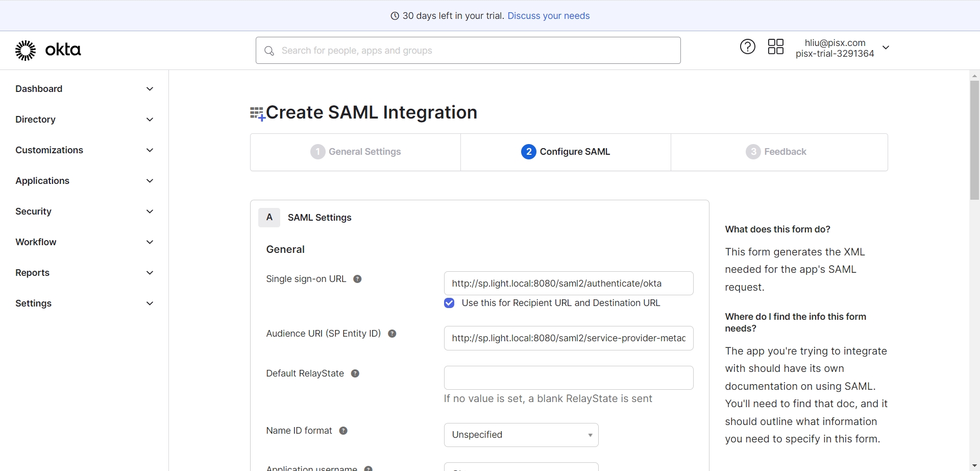Go to General Settings step tab
The width and height of the screenshot is (980, 471).
pos(356,152)
